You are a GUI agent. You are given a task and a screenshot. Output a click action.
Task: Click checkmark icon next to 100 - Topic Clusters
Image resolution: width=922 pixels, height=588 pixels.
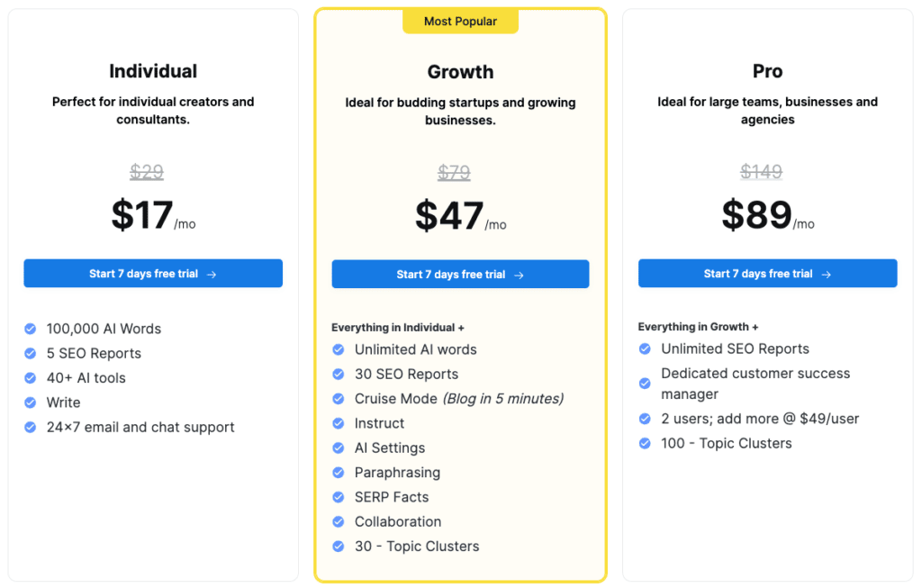645,443
